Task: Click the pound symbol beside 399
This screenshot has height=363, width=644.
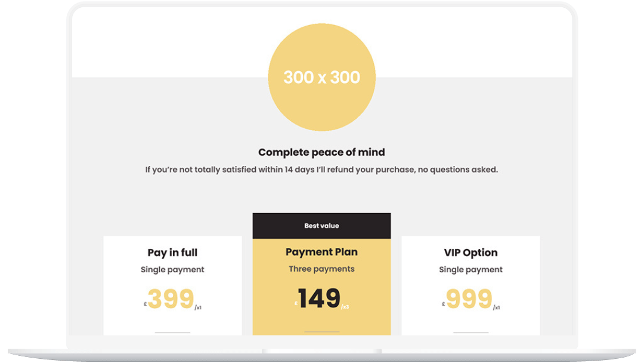Action: (145, 304)
